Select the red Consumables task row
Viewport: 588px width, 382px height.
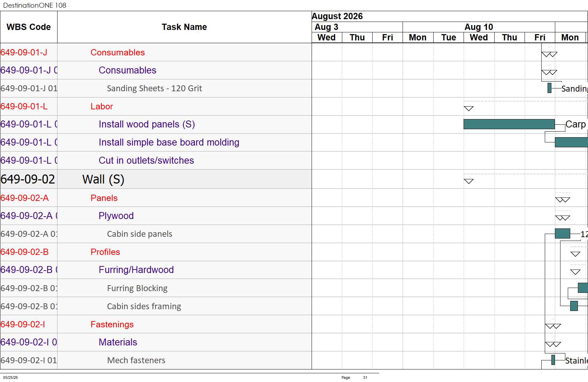point(156,52)
